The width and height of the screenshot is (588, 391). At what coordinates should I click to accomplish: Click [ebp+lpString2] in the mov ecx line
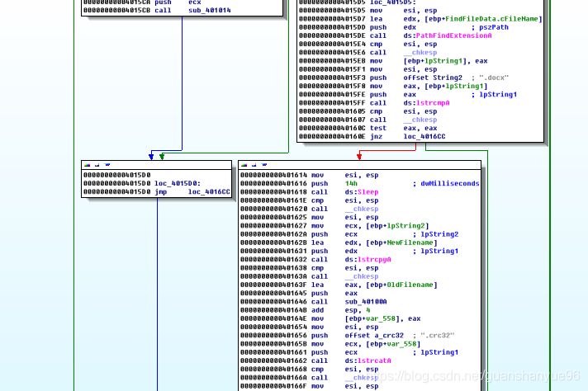(397, 225)
